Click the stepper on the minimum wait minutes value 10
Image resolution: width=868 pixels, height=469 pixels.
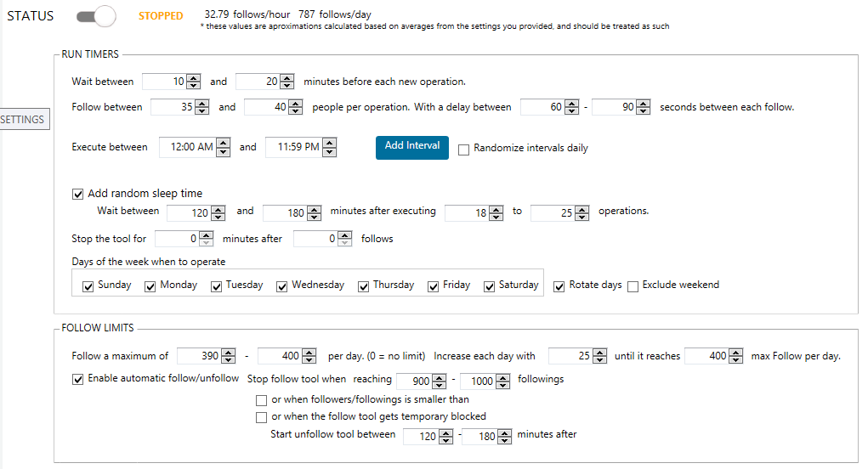point(193,82)
